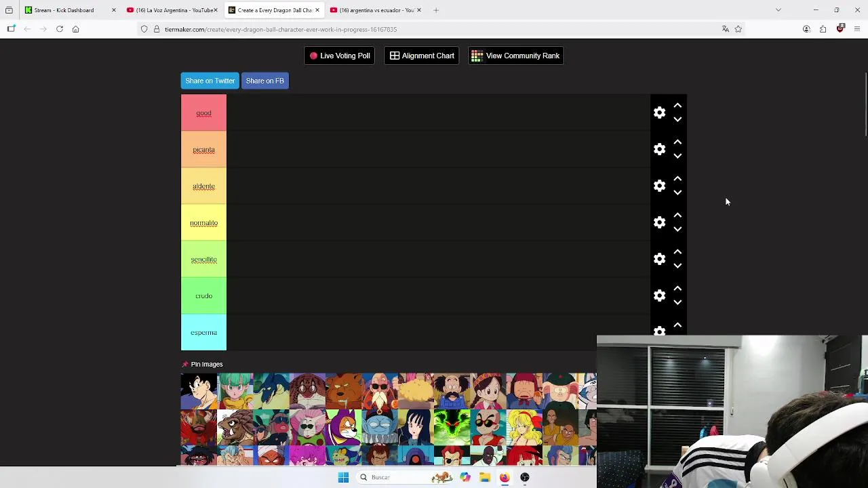Viewport: 868px width, 488px height.
Task: Open settings gear for the aldente tier
Action: click(659, 186)
